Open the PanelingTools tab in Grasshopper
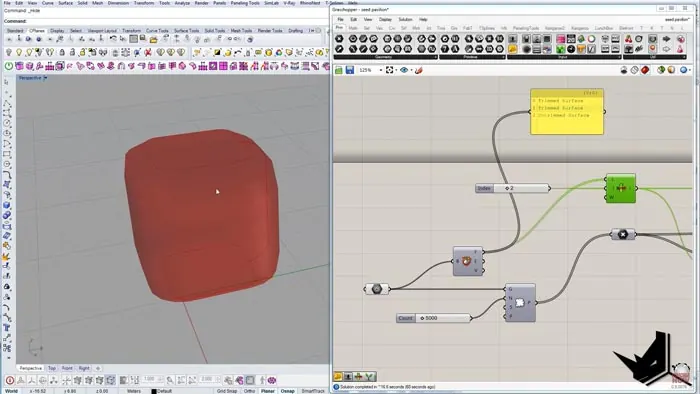Viewport: 700px width, 394px height. (525, 28)
